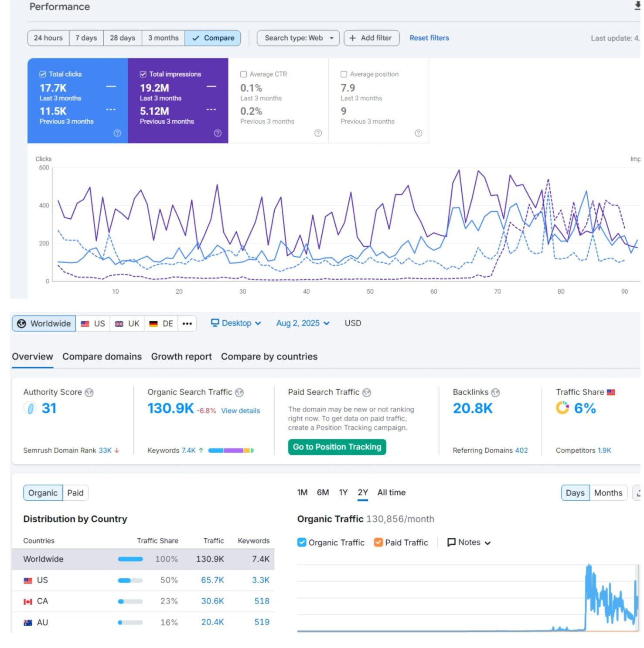Click help icon in Average CTR card
Viewport: 644px width, 648px height.
click(x=318, y=133)
